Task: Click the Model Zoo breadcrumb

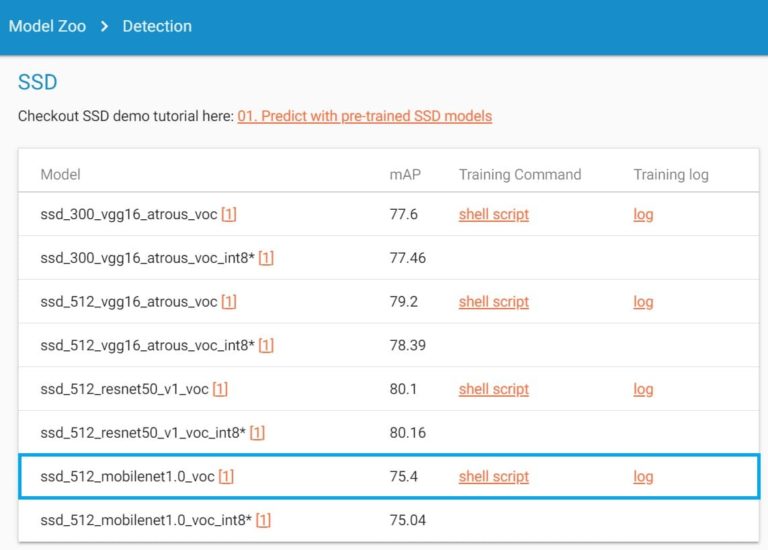Action: coord(45,26)
